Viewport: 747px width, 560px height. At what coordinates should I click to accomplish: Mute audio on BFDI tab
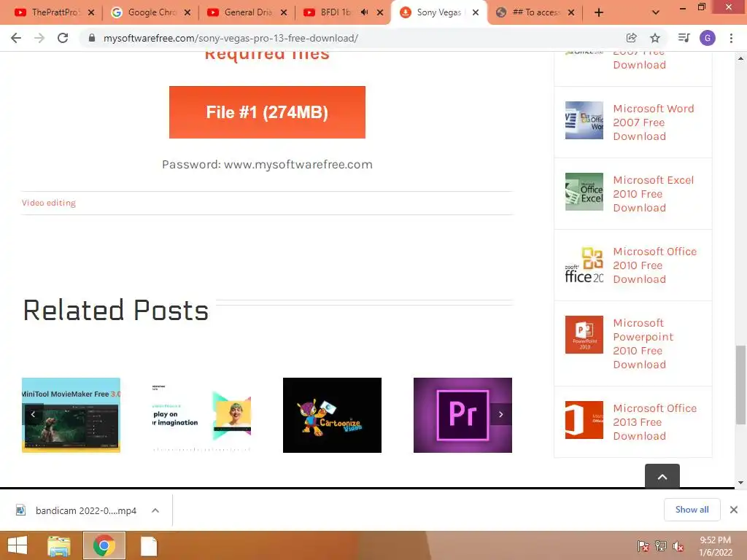pos(365,12)
